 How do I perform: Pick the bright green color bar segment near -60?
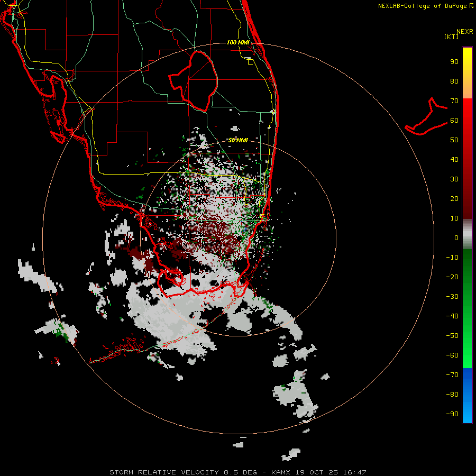pyautogui.click(x=467, y=355)
